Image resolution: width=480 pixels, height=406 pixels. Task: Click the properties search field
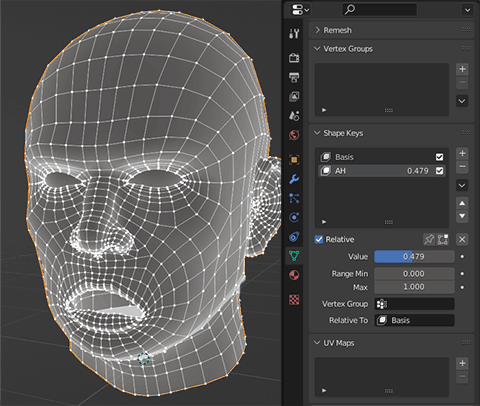point(379,9)
